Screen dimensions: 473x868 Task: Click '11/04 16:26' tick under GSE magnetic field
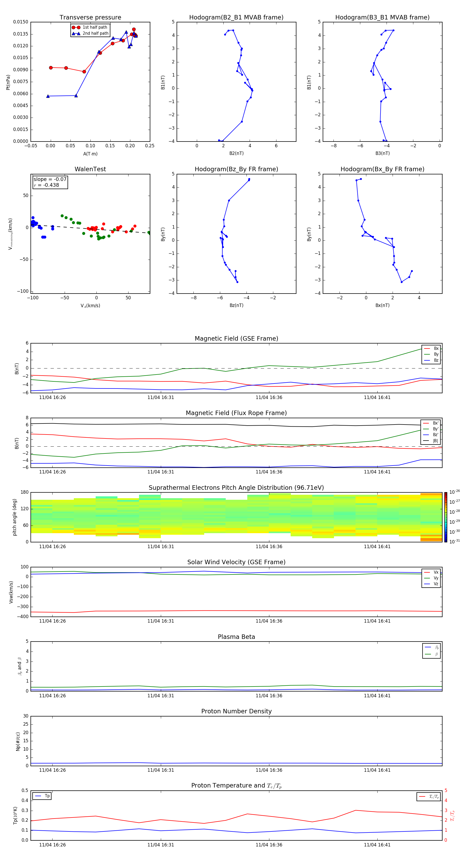53,398
